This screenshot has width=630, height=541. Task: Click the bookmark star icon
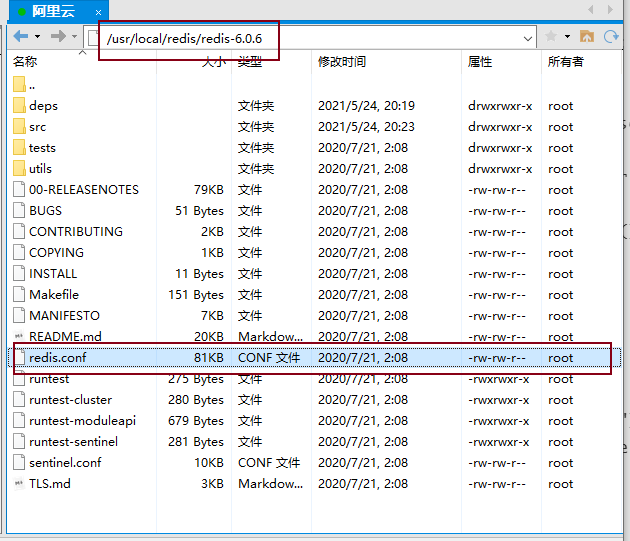551,37
